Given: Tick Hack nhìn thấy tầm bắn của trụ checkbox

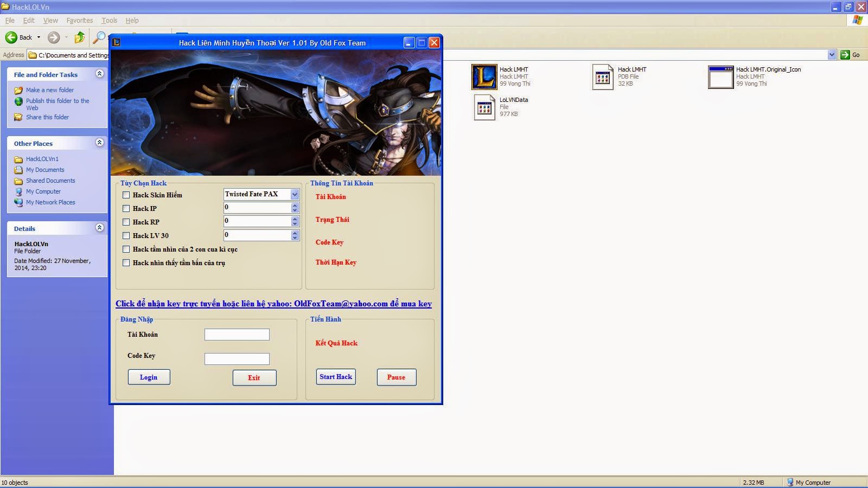Looking at the screenshot, I should point(126,263).
